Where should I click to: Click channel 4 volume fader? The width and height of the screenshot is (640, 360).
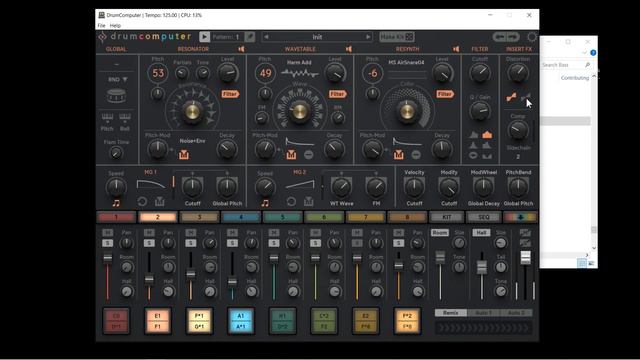click(x=232, y=282)
